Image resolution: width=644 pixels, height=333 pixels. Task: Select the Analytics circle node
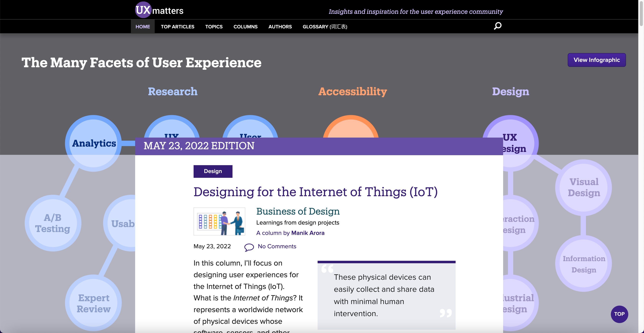[94, 143]
